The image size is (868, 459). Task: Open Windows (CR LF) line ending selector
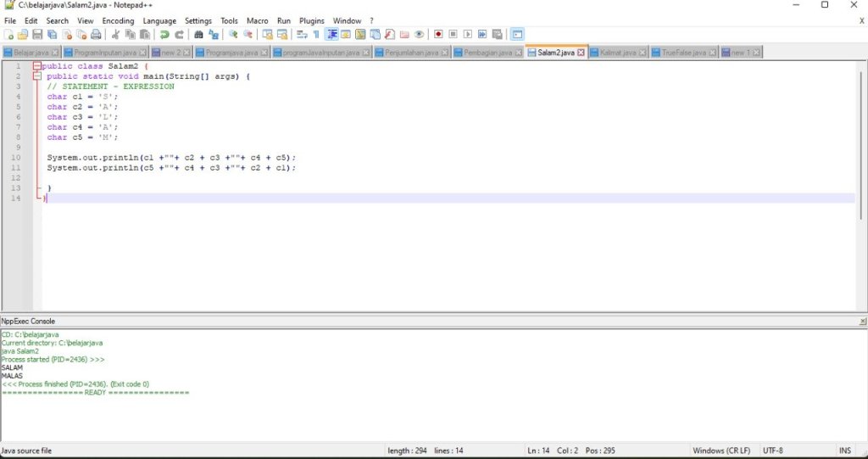point(721,451)
